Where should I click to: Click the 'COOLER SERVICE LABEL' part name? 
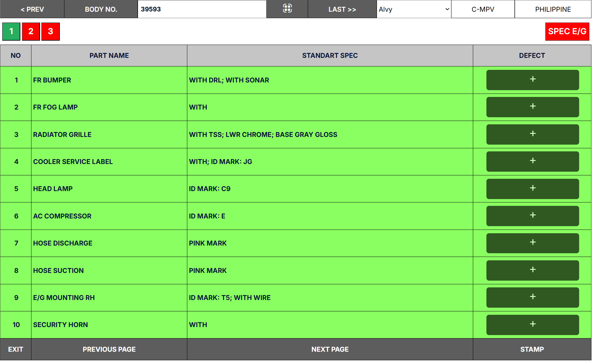[73, 162]
